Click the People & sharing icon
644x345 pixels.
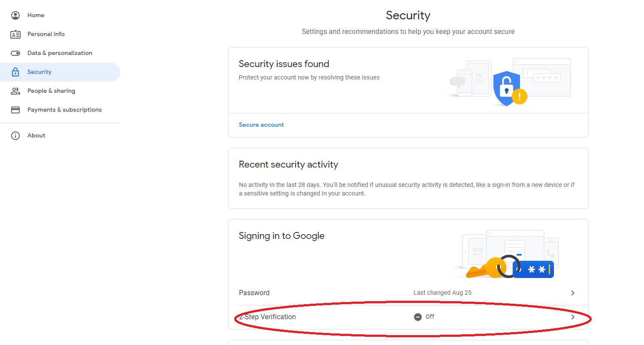coord(15,91)
